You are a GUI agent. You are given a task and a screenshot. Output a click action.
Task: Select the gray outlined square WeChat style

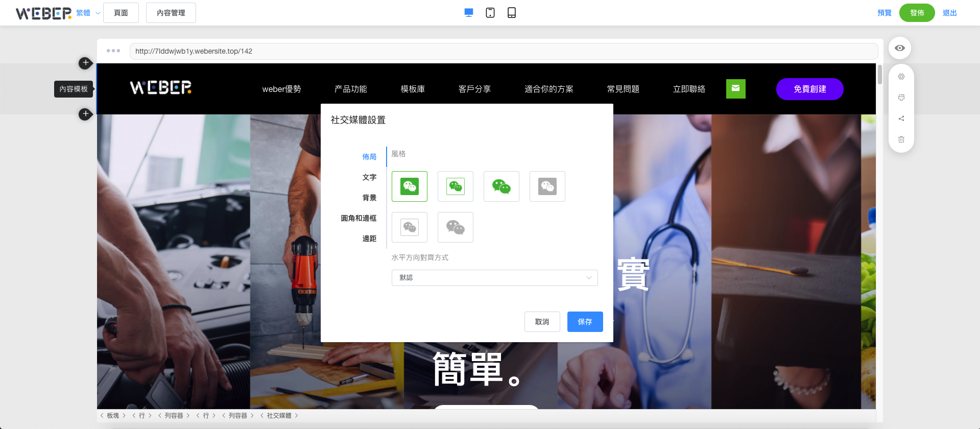pos(410,227)
